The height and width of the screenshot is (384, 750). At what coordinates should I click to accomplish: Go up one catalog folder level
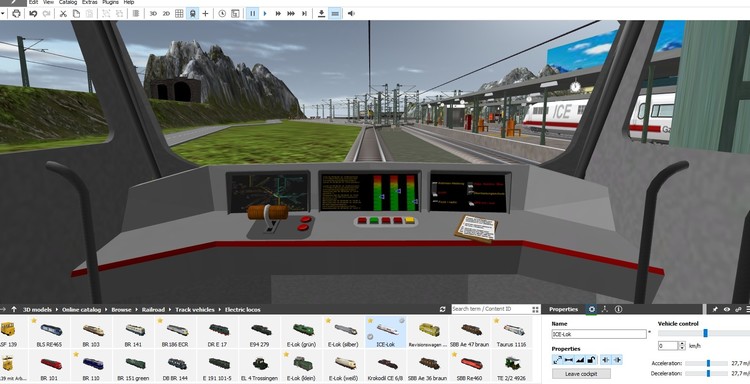(x=14, y=309)
